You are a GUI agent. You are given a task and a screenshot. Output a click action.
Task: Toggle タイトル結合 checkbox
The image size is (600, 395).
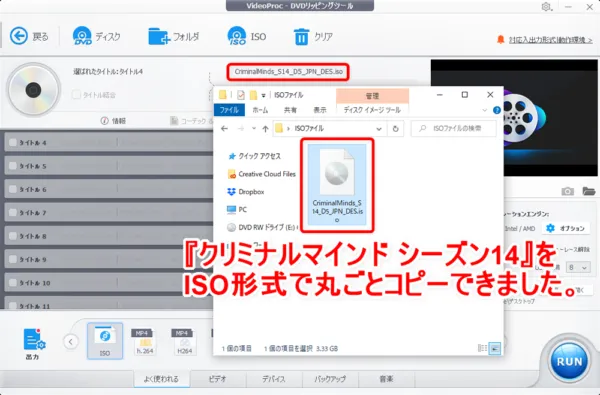[77, 95]
